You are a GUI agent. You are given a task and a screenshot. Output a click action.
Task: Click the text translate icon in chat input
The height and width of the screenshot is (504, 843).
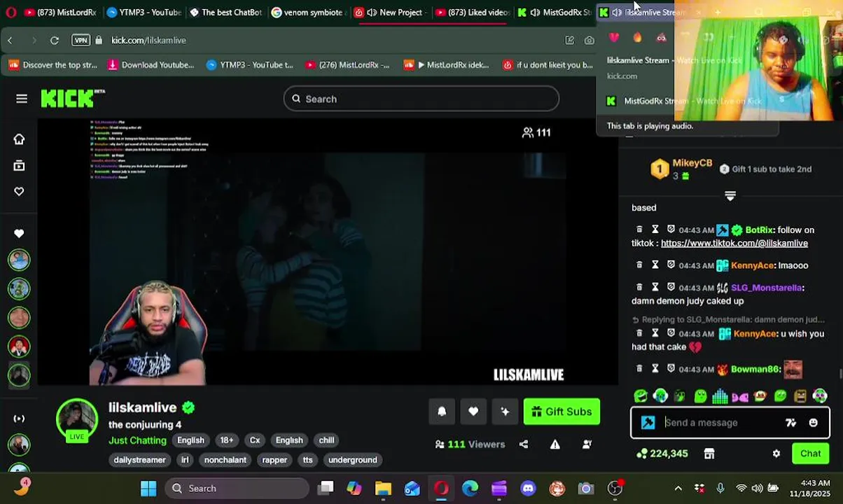[x=790, y=423]
